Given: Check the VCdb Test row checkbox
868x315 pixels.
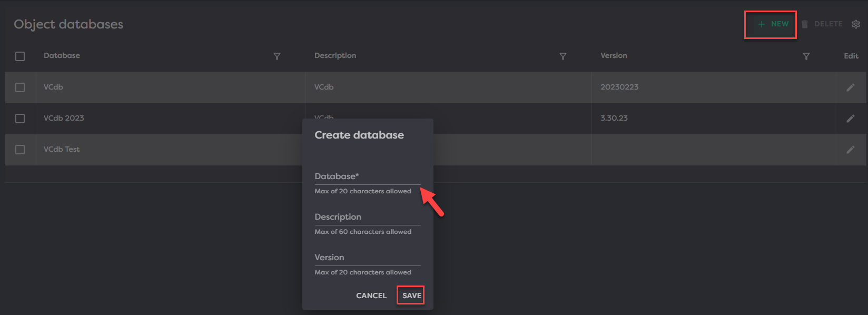Looking at the screenshot, I should click(20, 150).
